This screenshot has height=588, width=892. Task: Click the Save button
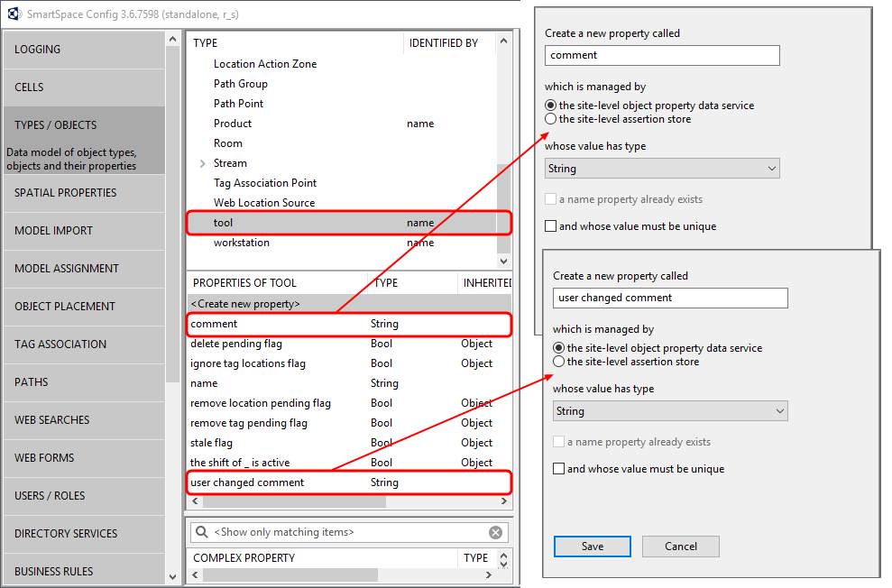tap(593, 547)
